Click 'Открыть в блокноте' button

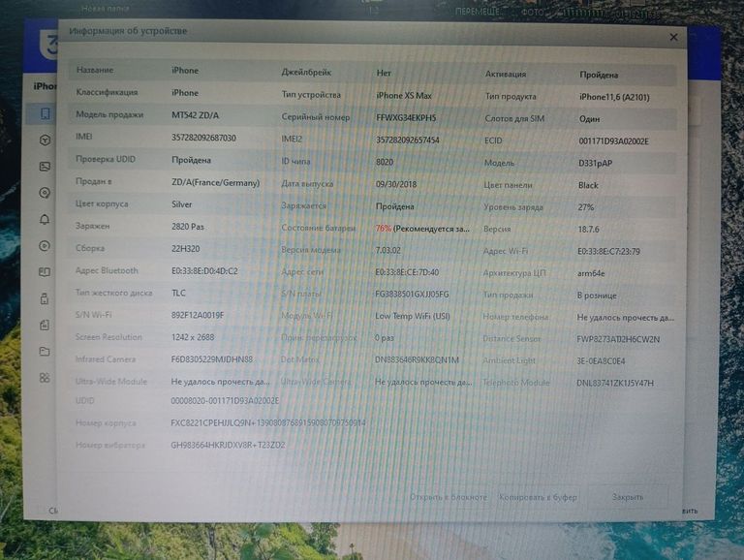[x=449, y=497]
